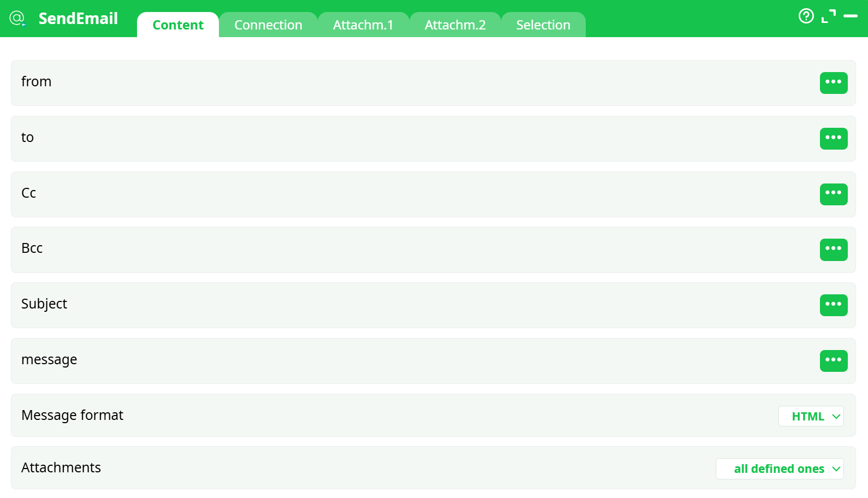The image size is (868, 498).
Task: Switch to the Connection tab
Action: (268, 25)
